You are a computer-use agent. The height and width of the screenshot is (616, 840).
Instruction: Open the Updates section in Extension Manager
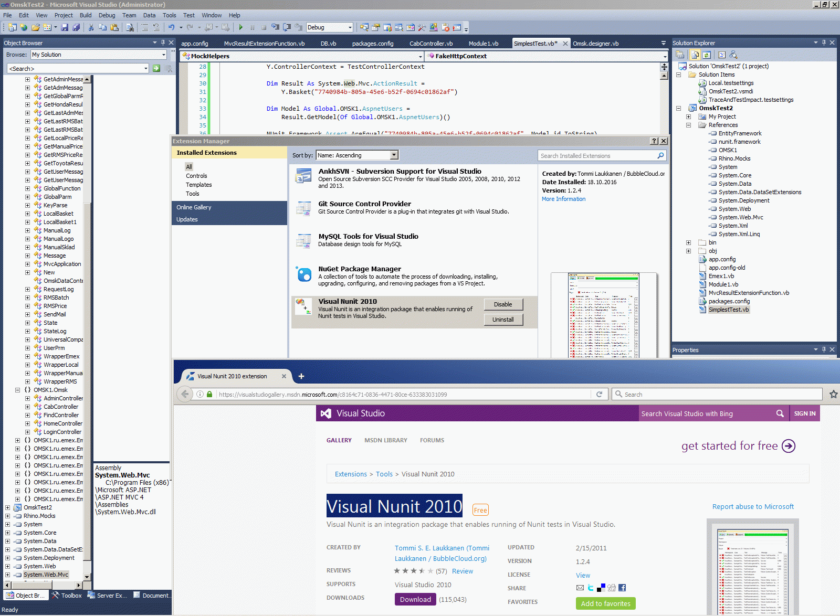229,219
